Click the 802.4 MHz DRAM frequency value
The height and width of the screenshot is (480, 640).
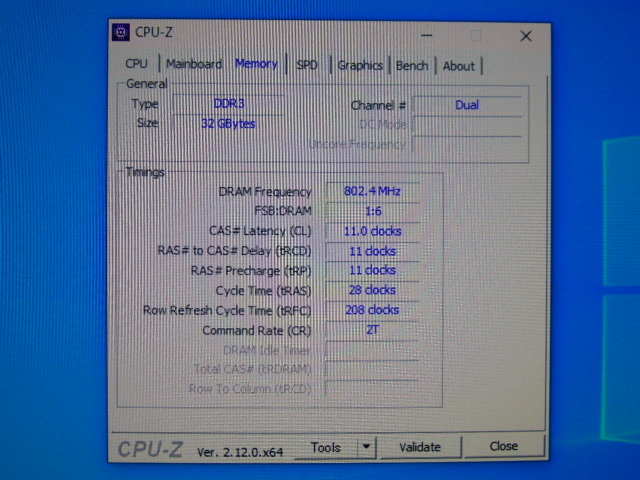(x=372, y=191)
